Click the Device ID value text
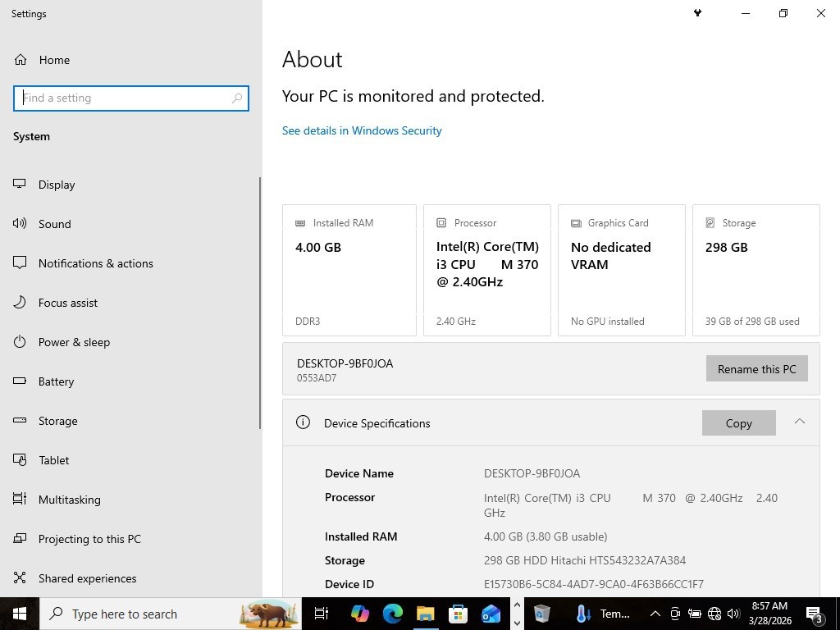 pyautogui.click(x=594, y=584)
